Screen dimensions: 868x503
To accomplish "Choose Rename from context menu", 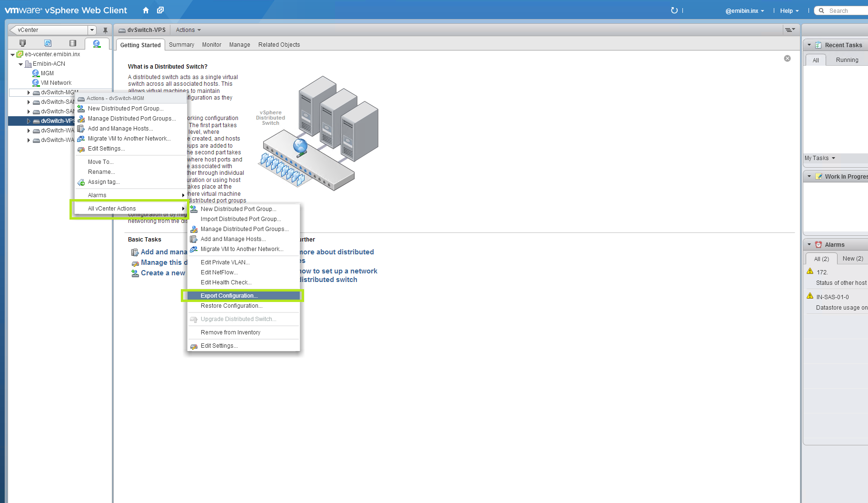I will [x=131, y=172].
